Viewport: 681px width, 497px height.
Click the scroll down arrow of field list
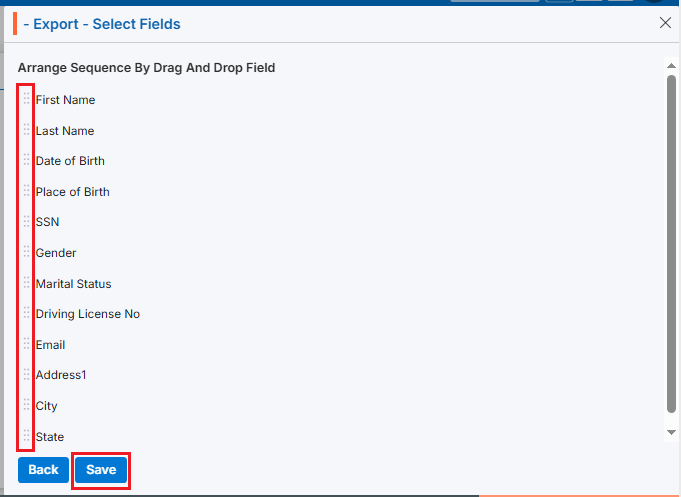(671, 432)
